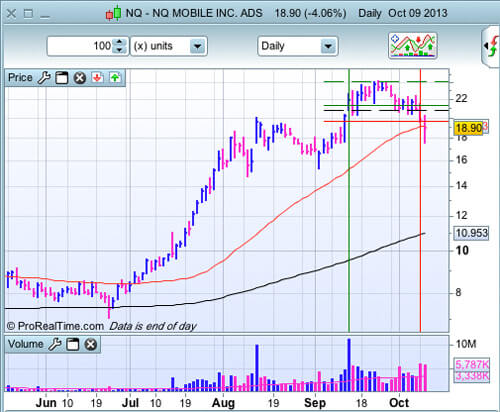This screenshot has height=412, width=500.
Task: Click the candlestick chart icon in title bar
Action: coord(113,13)
